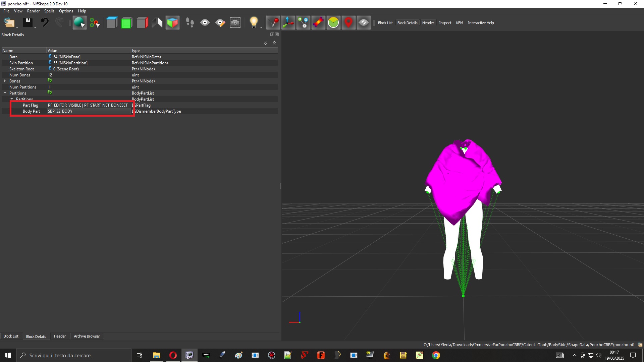Click Inspect in the toolbar
Viewport: 644px width, 362px height.
click(x=445, y=23)
